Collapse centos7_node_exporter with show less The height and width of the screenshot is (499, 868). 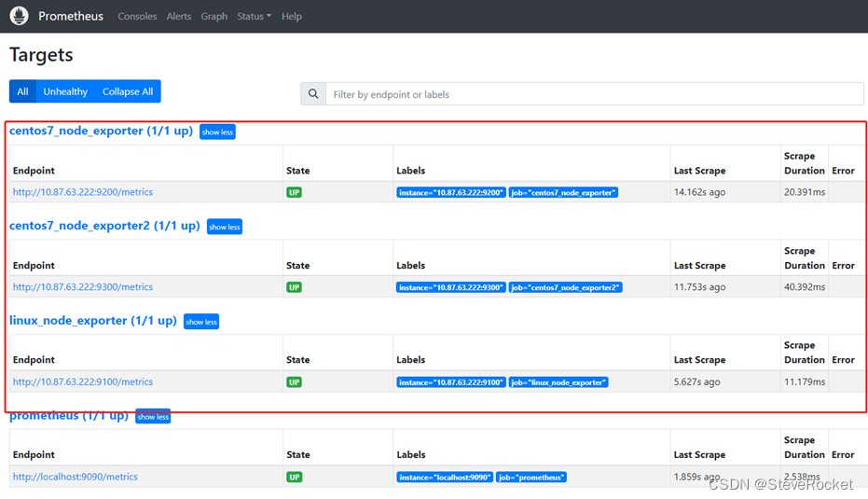[x=217, y=132]
